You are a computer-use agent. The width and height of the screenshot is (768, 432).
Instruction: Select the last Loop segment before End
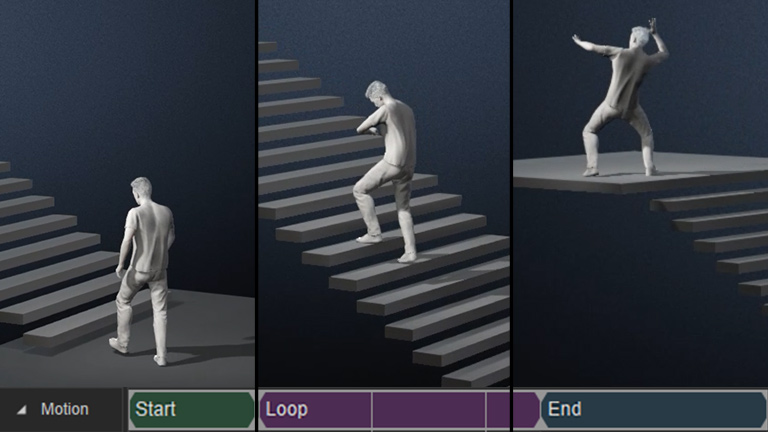click(527, 409)
